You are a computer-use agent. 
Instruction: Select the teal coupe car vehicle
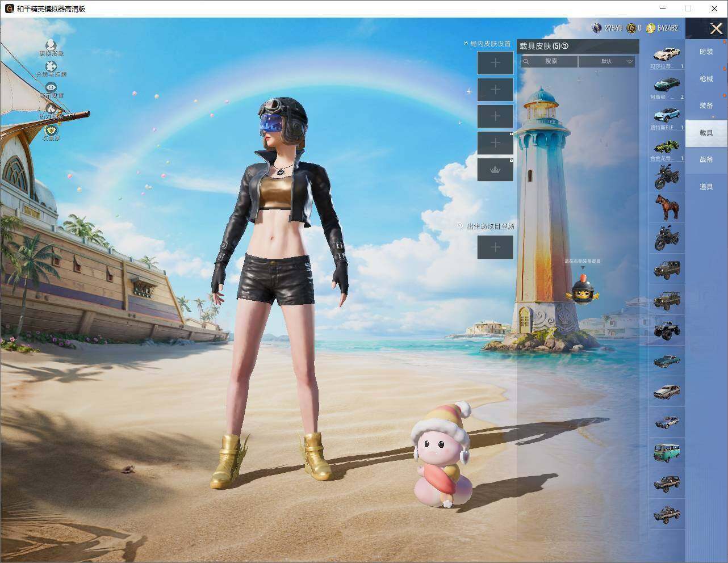[x=667, y=361]
